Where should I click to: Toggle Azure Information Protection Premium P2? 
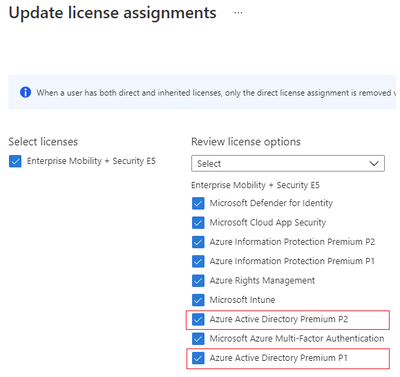tap(198, 242)
